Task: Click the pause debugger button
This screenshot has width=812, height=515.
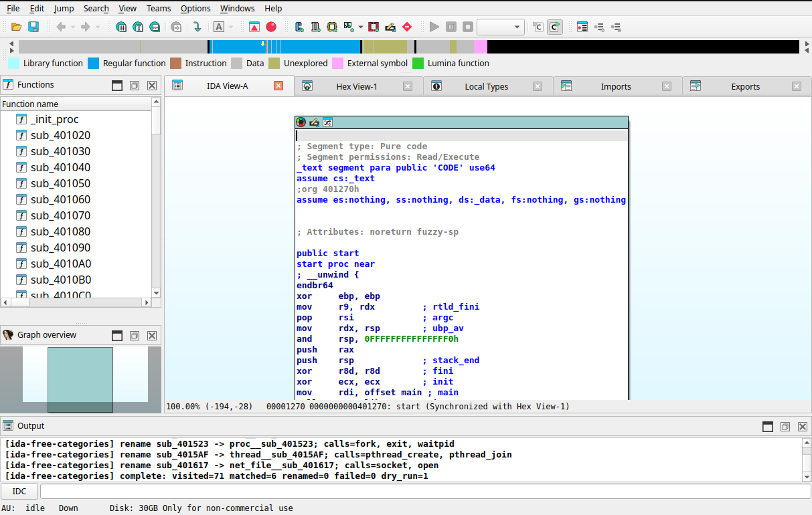Action: click(451, 27)
